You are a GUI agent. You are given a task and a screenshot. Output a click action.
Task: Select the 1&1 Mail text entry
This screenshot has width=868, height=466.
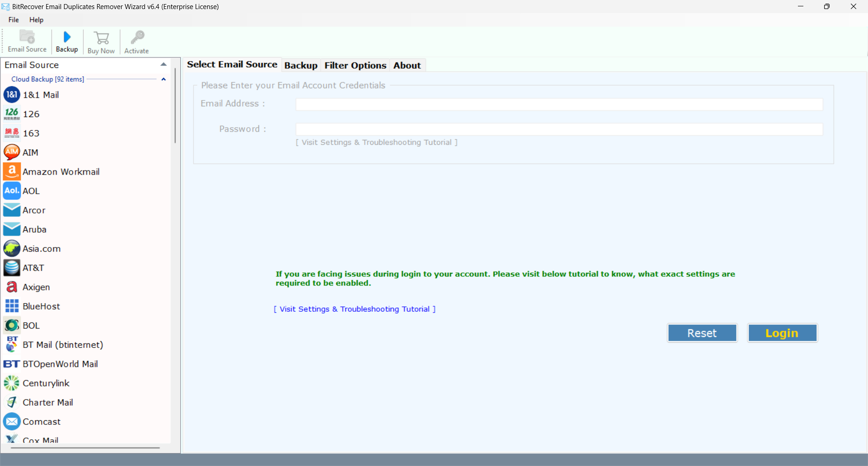pyautogui.click(x=41, y=95)
